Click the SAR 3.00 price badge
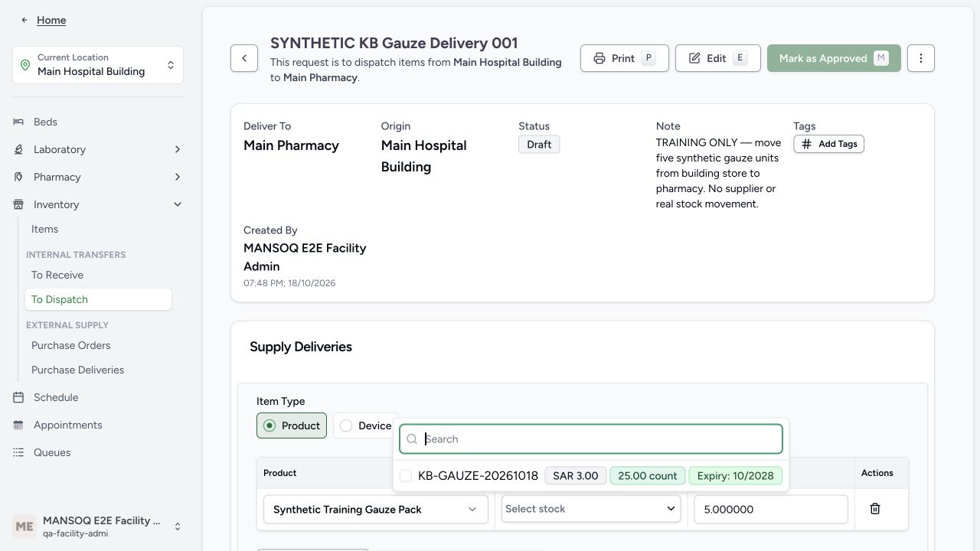The width and height of the screenshot is (980, 551). (x=576, y=476)
